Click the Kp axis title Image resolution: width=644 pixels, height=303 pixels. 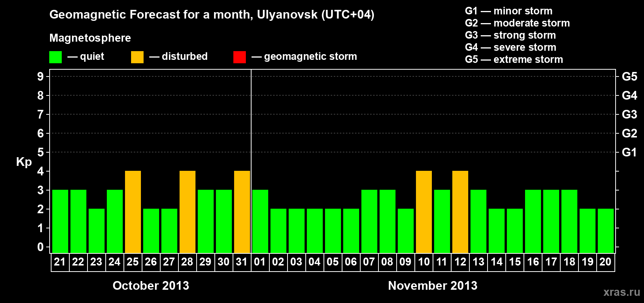[24, 162]
